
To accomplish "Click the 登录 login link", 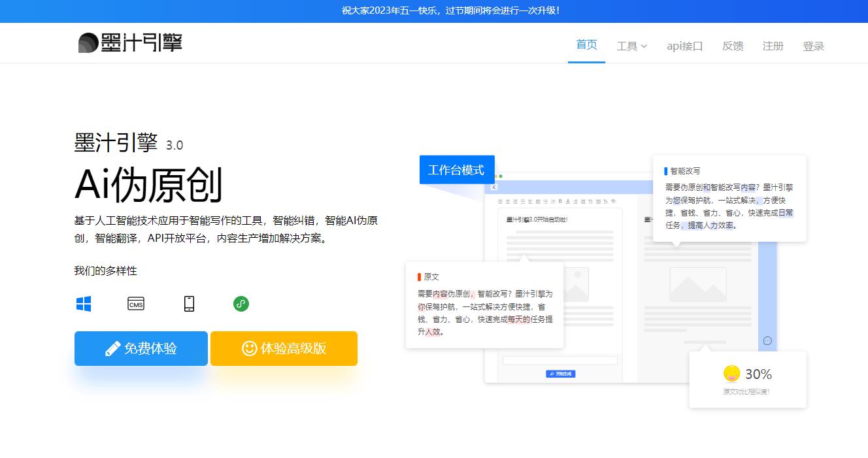I will [813, 45].
